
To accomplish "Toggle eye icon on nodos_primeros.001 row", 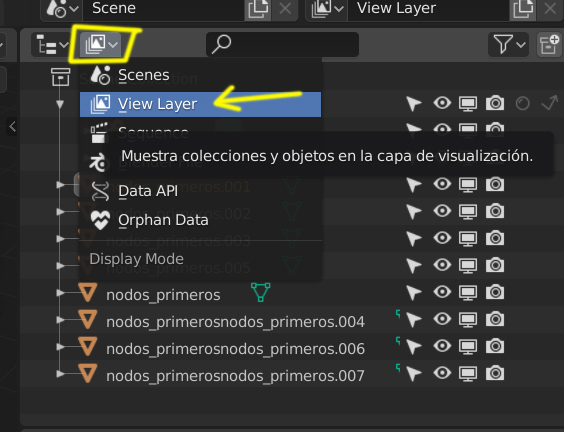I will [x=442, y=184].
